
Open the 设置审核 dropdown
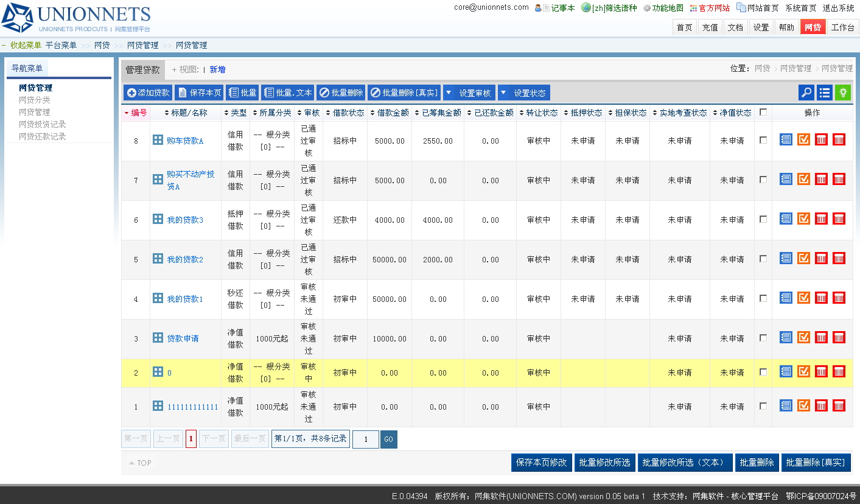[x=469, y=93]
